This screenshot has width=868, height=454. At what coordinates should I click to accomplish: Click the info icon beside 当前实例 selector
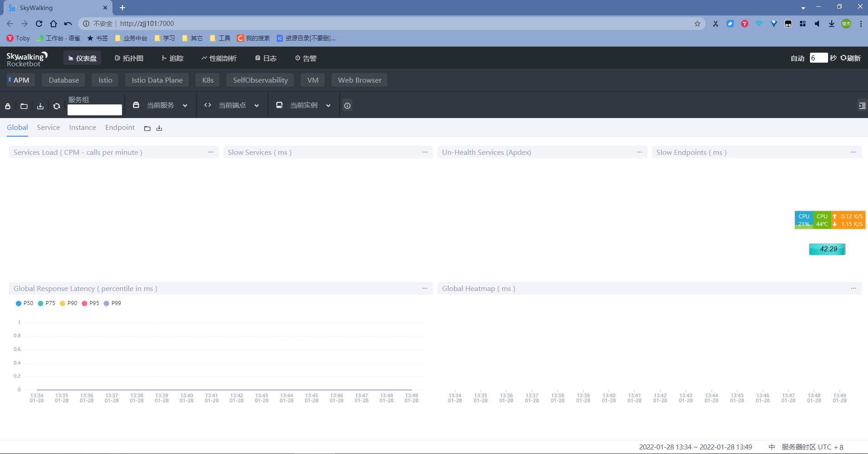pos(347,105)
